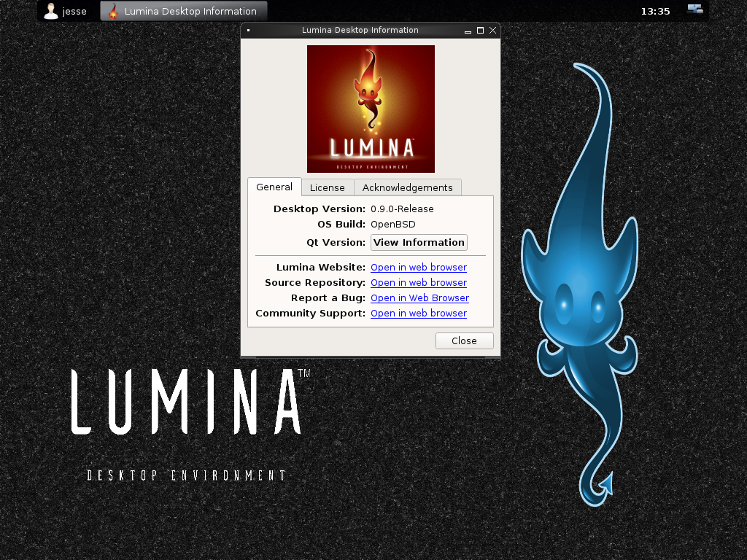
Task: Open the Report a Bug link
Action: click(x=419, y=297)
